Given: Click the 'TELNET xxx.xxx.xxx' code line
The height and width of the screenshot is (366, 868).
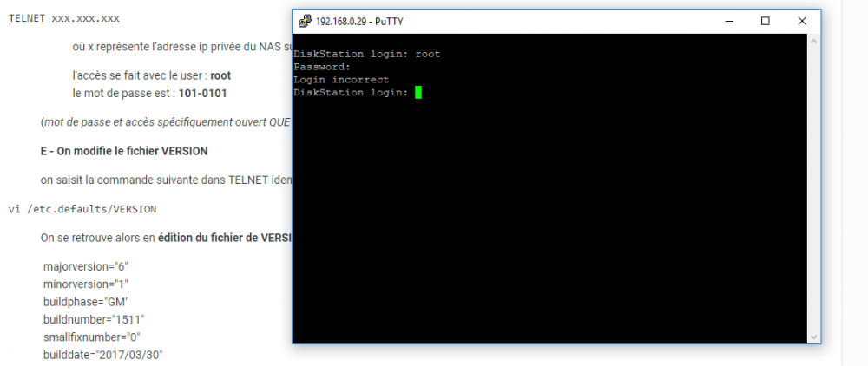Looking at the screenshot, I should [64, 18].
